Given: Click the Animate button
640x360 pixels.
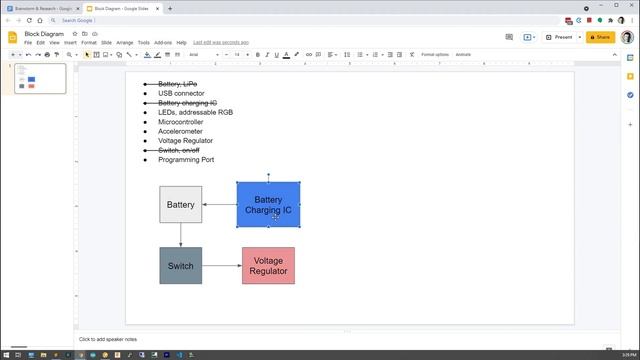Looking at the screenshot, I should coord(463,55).
